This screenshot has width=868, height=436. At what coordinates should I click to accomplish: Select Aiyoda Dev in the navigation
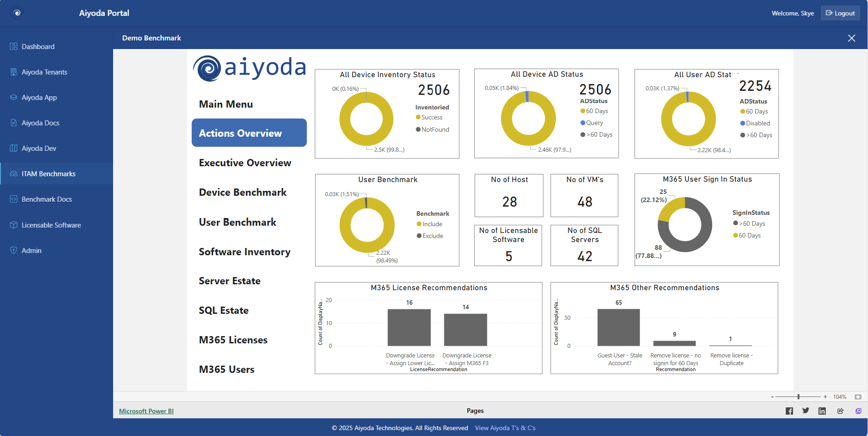[40, 148]
